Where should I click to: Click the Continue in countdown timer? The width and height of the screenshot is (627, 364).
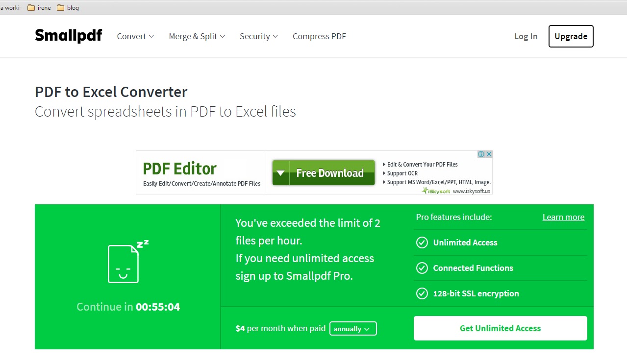(128, 307)
